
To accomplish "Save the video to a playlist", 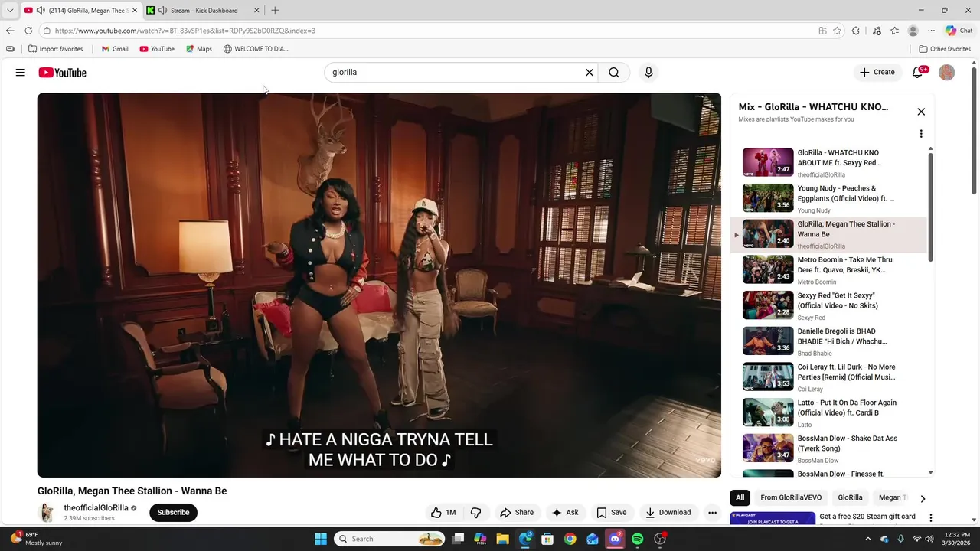I will click(612, 513).
